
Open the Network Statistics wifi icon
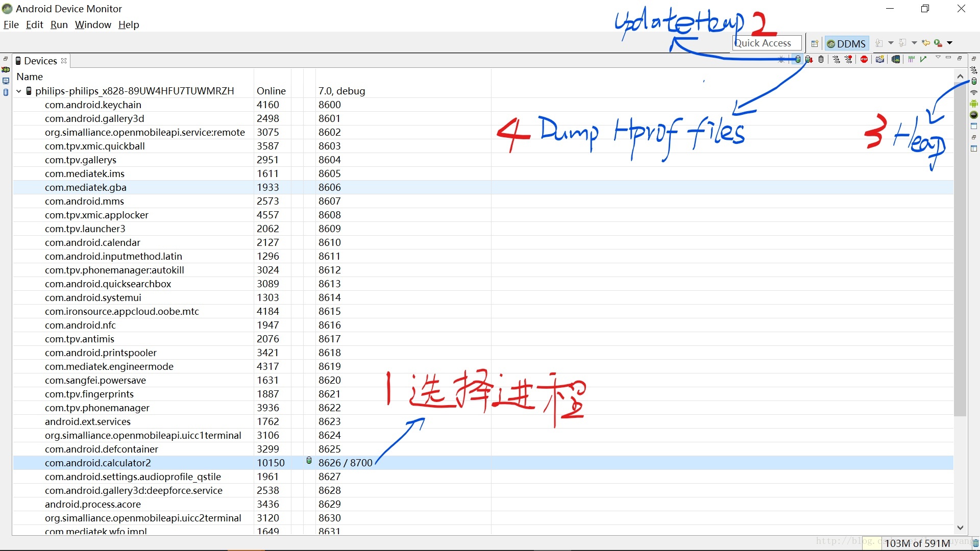974,92
